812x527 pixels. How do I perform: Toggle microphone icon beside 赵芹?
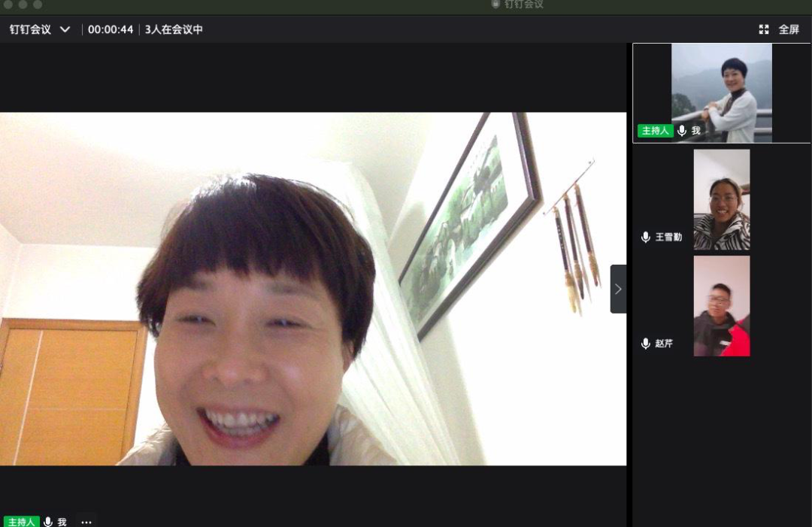pos(645,344)
